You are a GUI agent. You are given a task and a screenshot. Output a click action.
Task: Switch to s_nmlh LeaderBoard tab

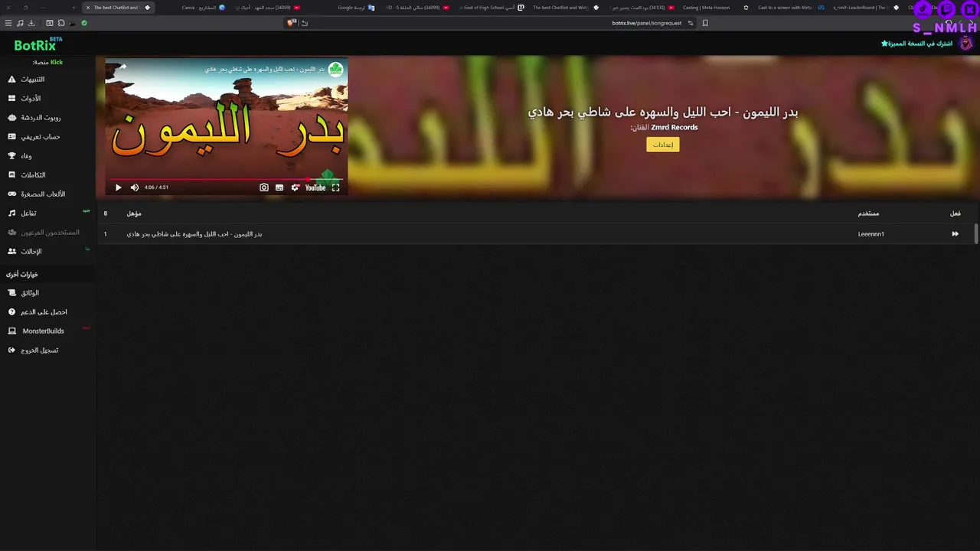click(x=866, y=8)
